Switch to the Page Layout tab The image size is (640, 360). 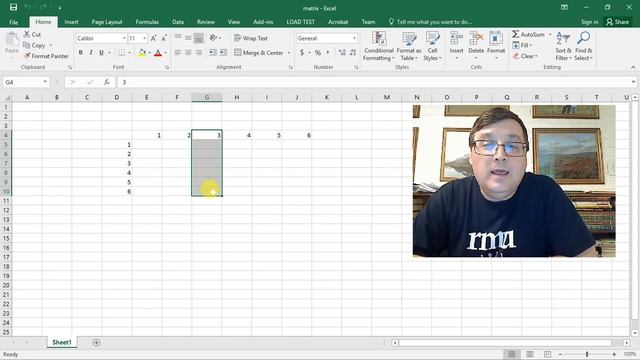(x=107, y=22)
